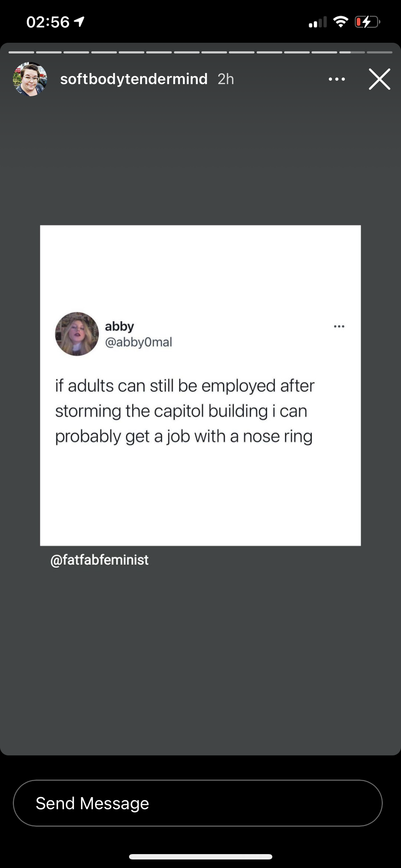Tap the 02:56 clock

tap(48, 22)
